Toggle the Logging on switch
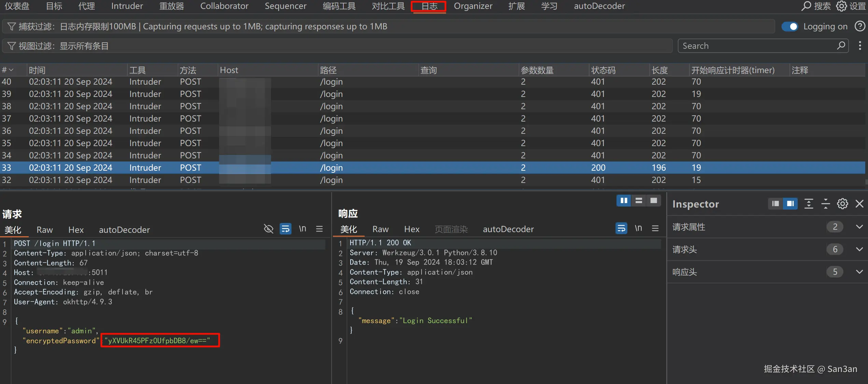 tap(790, 27)
